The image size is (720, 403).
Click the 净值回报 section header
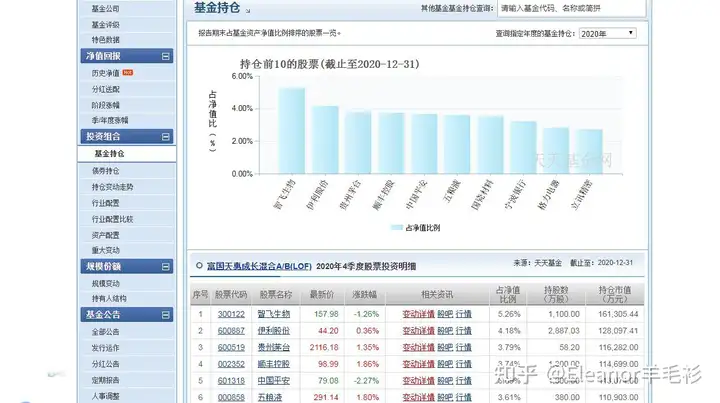pyautogui.click(x=127, y=56)
